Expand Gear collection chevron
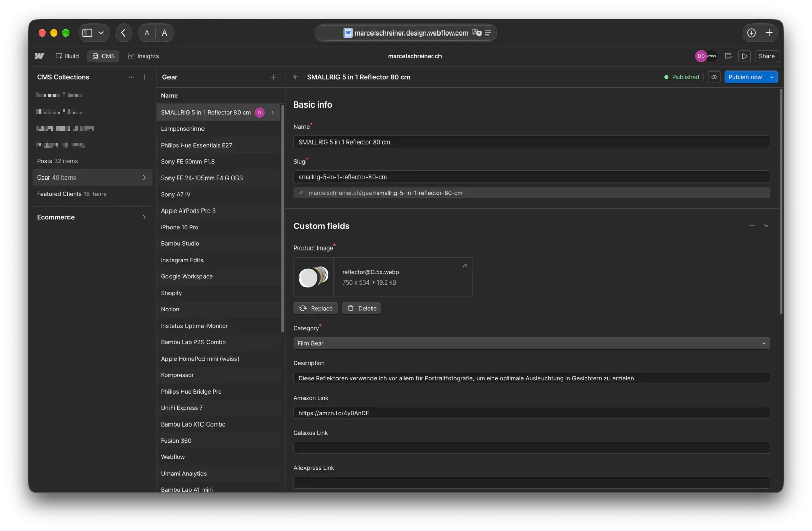The width and height of the screenshot is (812, 531). tap(144, 178)
